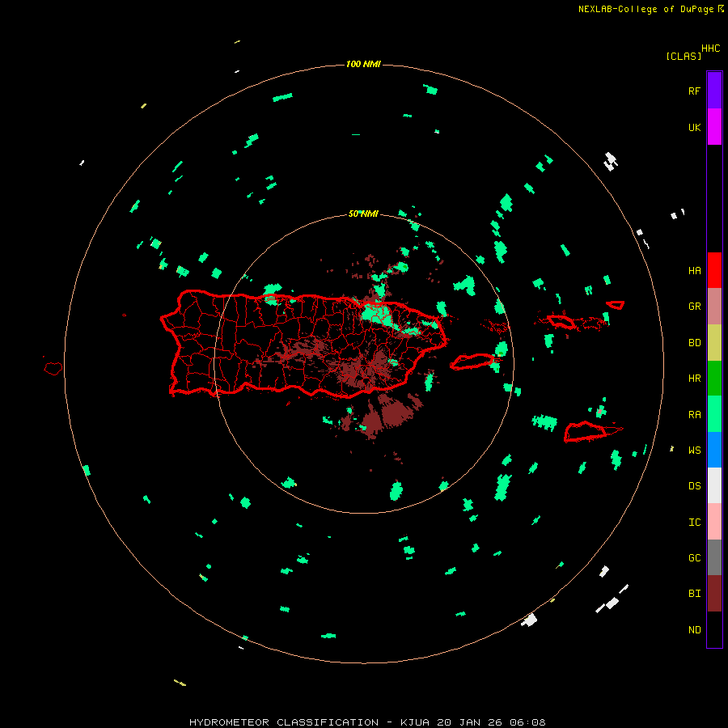The image size is (728, 728).
Task: Click the GC gray legend swatch
Action: coord(714,557)
